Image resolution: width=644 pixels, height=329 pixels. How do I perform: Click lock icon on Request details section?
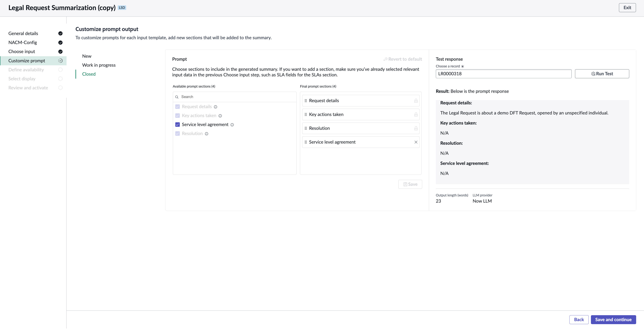(416, 101)
